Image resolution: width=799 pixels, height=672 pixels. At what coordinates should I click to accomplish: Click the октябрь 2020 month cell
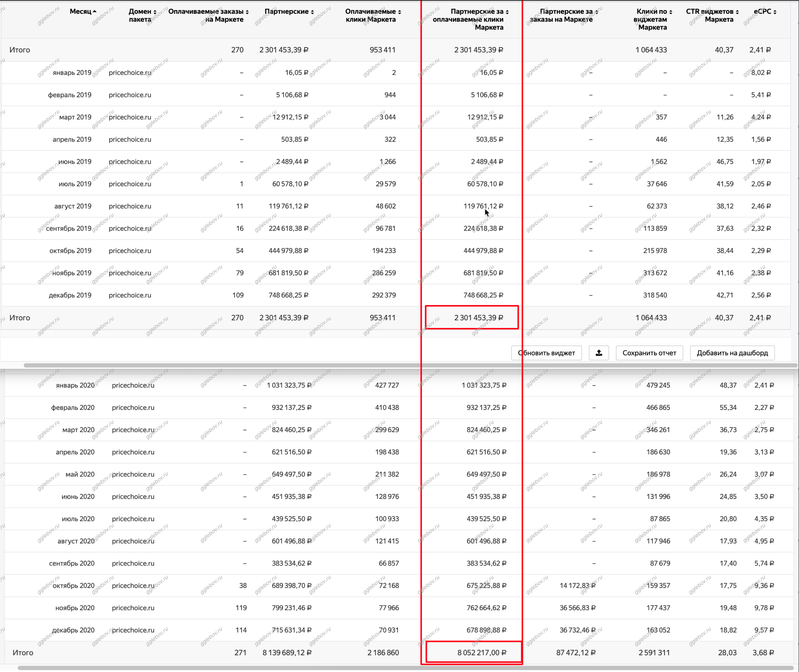tap(74, 586)
